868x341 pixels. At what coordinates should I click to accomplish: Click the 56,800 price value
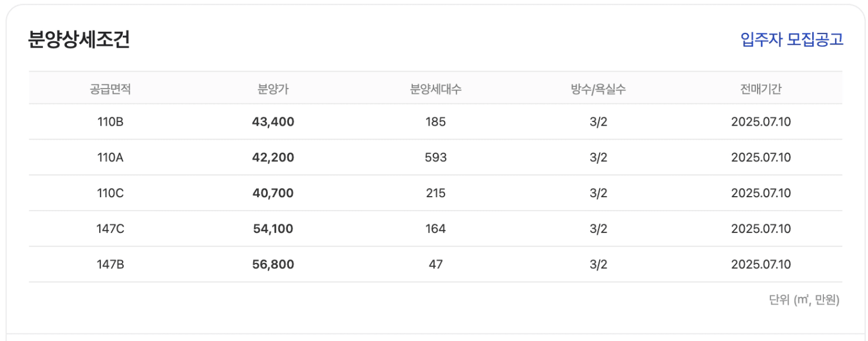pyautogui.click(x=273, y=264)
